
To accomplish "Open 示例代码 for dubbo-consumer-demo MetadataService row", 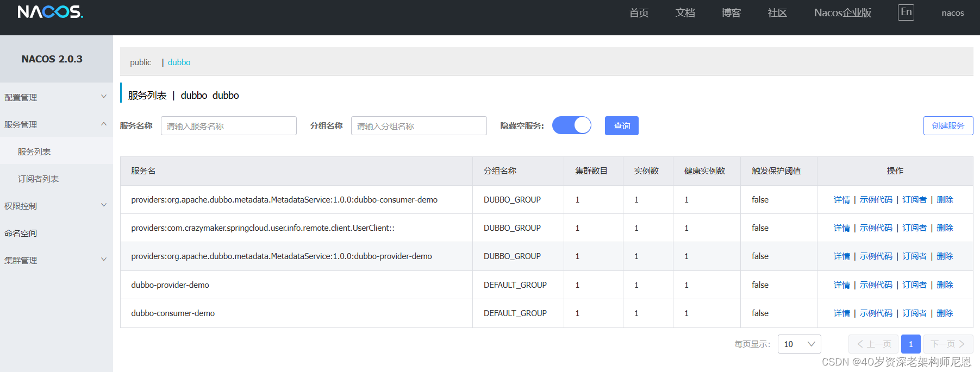I will tap(876, 200).
